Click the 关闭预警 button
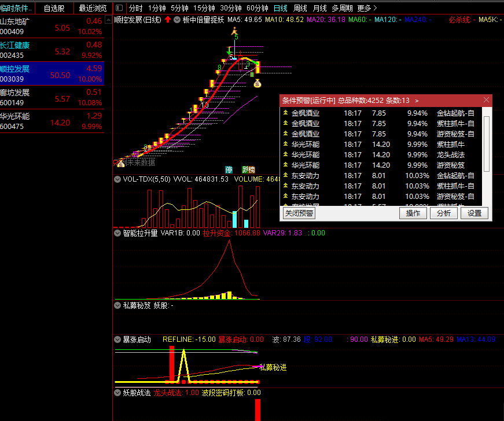The height and width of the screenshot is (421, 504). (299, 213)
